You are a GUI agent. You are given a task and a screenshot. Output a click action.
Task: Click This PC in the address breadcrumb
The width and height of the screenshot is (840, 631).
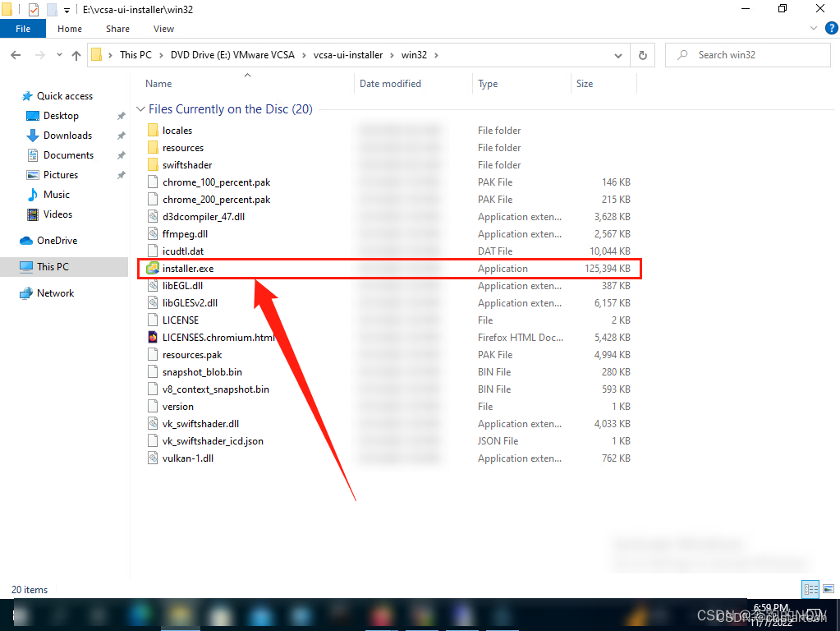[135, 55]
